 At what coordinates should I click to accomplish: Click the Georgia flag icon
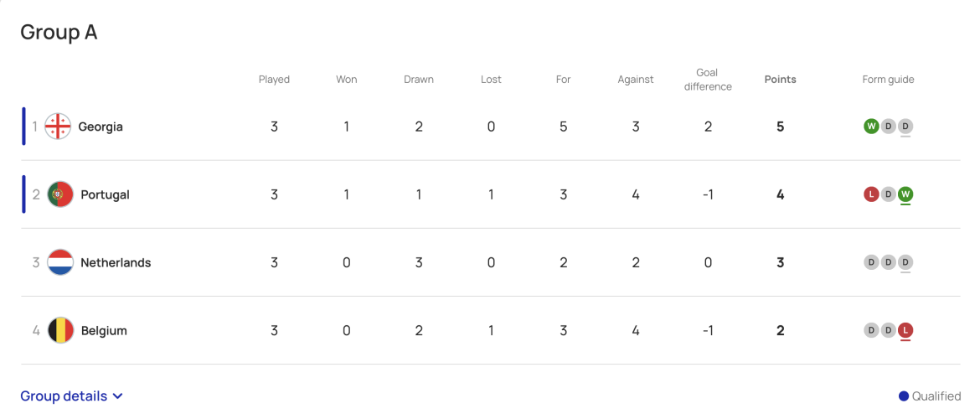(x=58, y=127)
